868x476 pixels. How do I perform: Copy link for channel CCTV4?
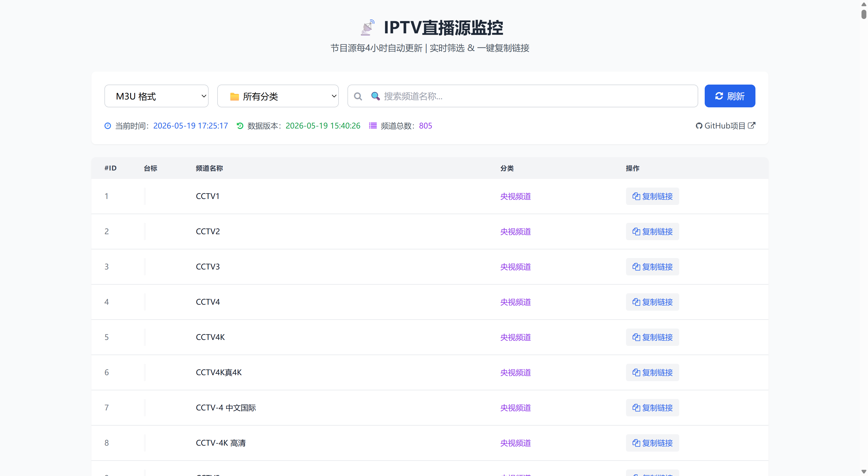(652, 302)
